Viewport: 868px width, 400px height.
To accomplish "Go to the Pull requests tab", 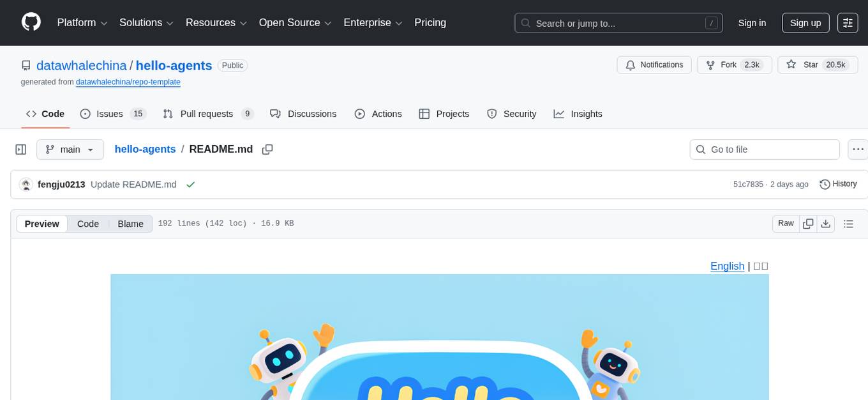I will 207,114.
